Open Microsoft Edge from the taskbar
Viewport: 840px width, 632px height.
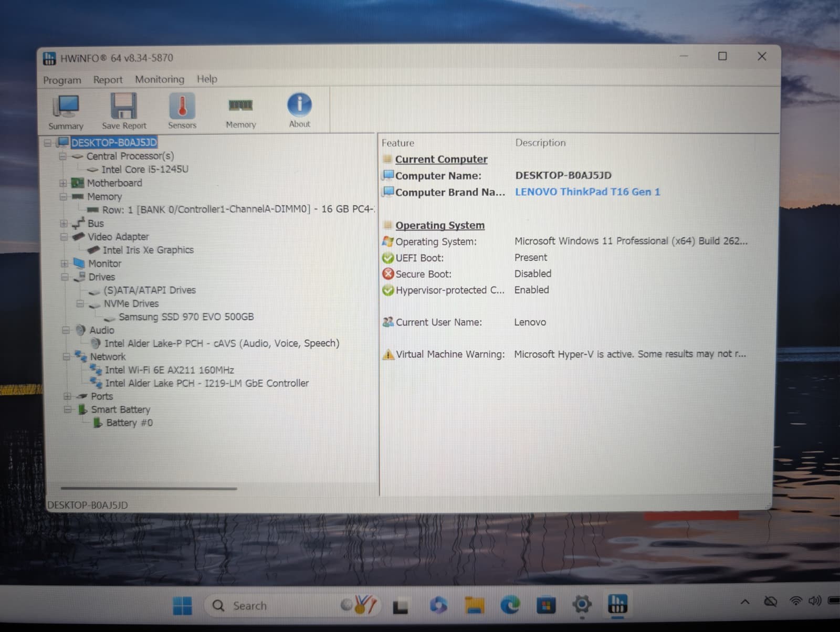point(510,605)
